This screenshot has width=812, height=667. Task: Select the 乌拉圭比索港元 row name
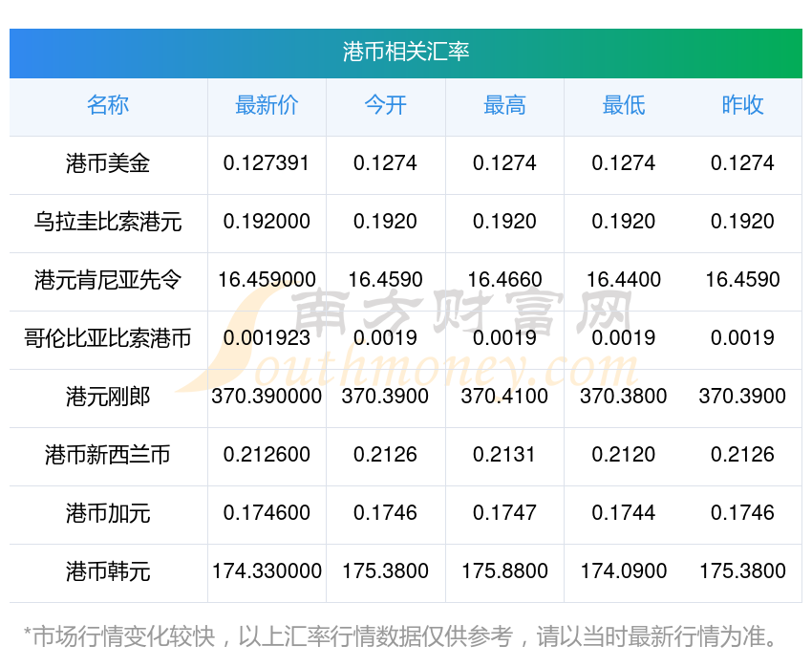[108, 222]
